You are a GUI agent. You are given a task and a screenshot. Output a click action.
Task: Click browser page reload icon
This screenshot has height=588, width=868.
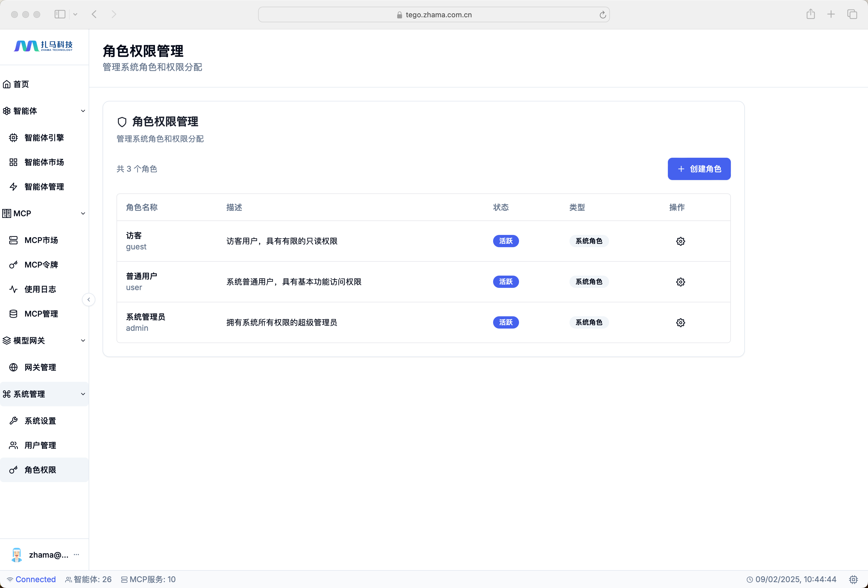point(602,15)
